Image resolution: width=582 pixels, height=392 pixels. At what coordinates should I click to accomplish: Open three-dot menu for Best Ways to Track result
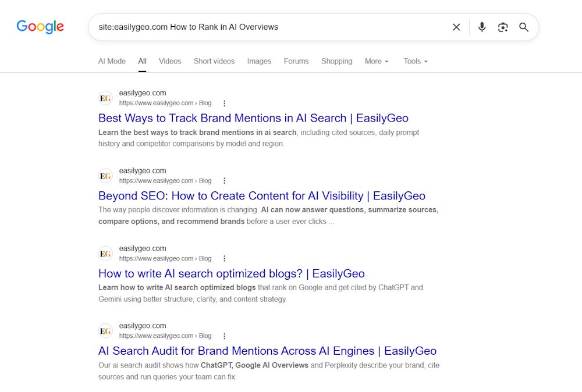point(224,103)
